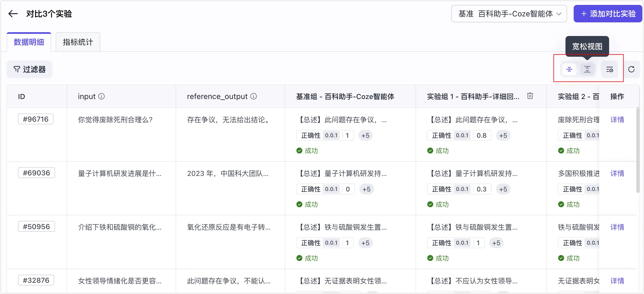Click 正确性 0.8 tag in 实验组 1 row #96716

459,135
